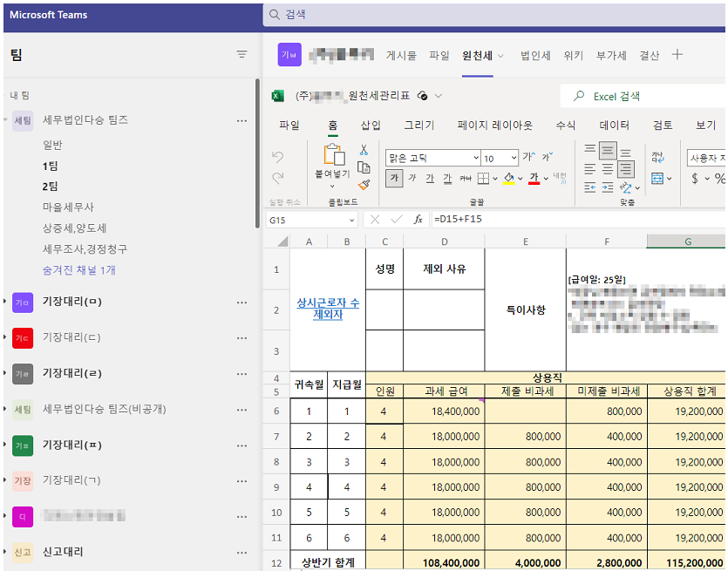Open the 게시물 tab
Screen dimensions: 728x571
[x=401, y=56]
